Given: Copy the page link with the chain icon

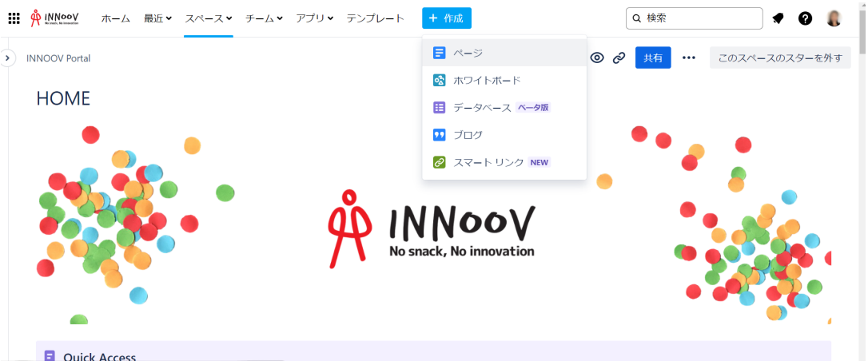Looking at the screenshot, I should (619, 58).
